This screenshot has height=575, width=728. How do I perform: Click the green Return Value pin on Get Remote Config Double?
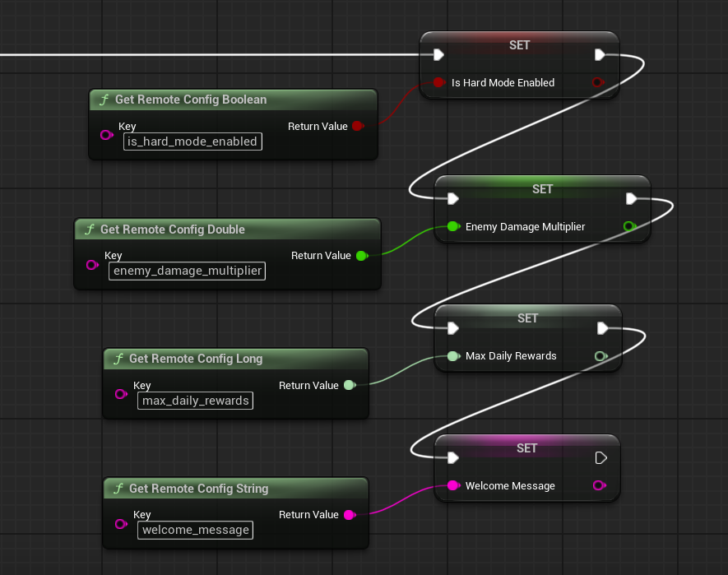click(360, 256)
